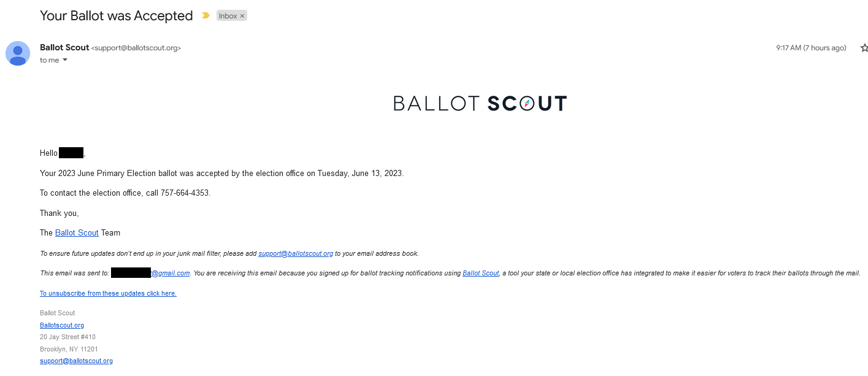
Task: Click the Ballot Scout logo image
Action: [x=480, y=103]
